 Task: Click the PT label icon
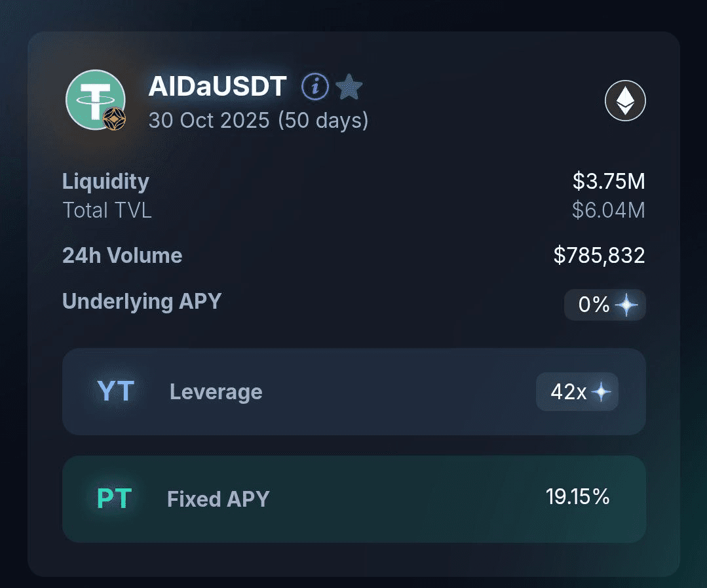pos(115,499)
